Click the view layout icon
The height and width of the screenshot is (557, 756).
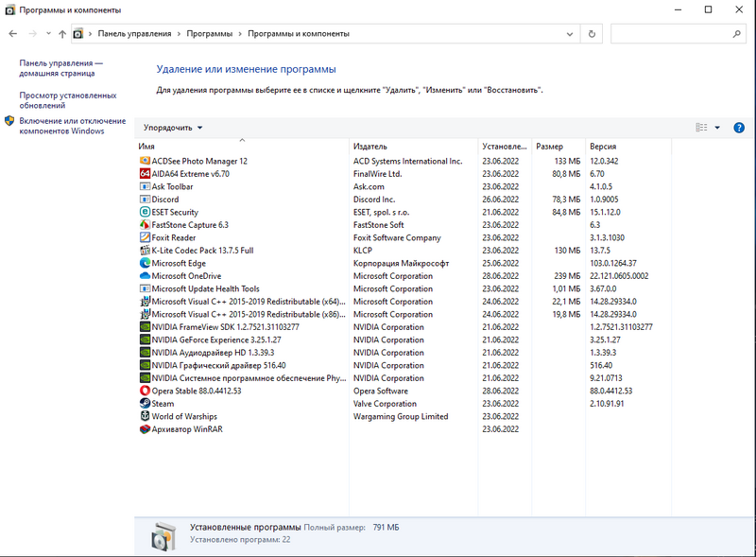point(701,128)
